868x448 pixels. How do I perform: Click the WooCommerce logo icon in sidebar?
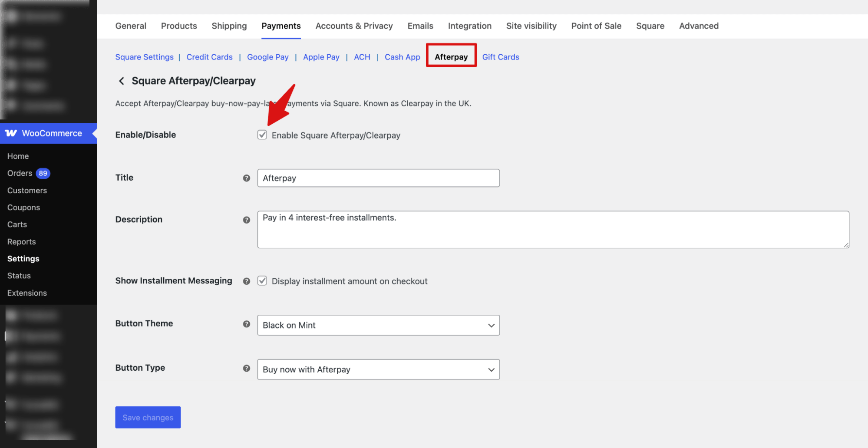click(11, 133)
